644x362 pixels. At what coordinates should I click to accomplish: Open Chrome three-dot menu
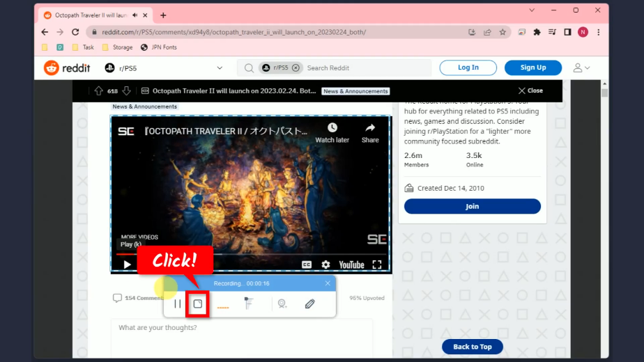click(x=599, y=32)
